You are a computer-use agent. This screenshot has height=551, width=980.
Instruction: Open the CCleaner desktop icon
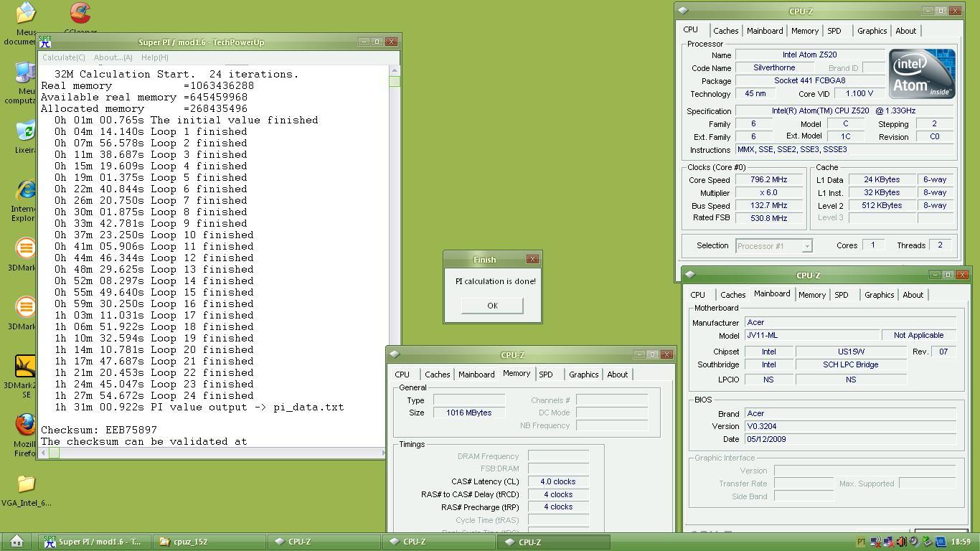click(x=80, y=13)
